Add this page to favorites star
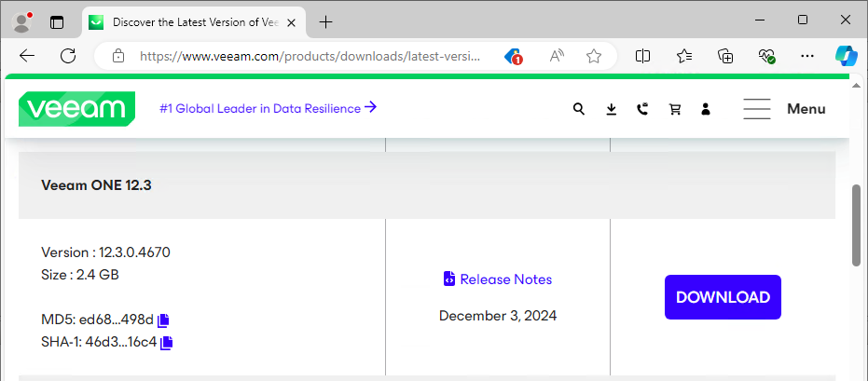 (593, 56)
